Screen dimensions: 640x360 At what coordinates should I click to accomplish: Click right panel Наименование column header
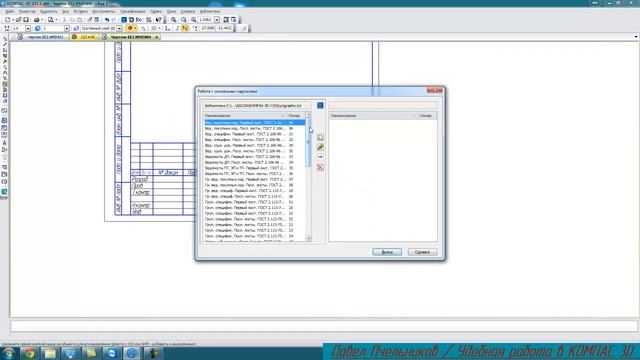pos(373,116)
